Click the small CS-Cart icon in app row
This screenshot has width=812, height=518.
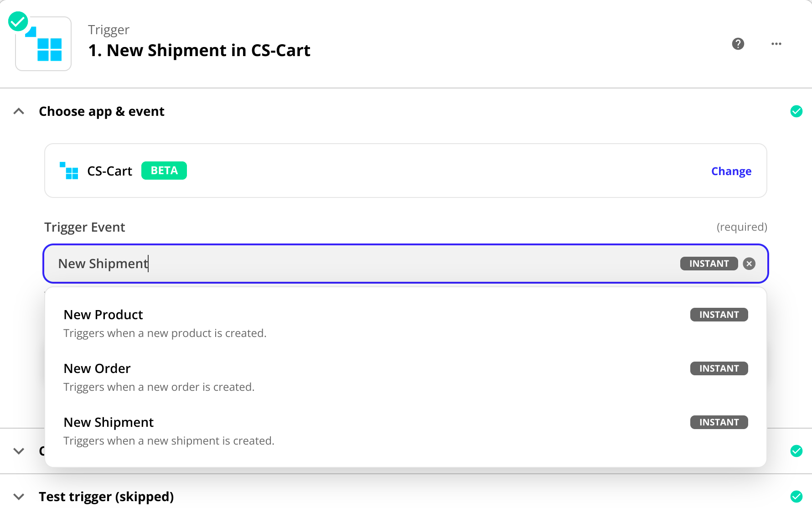click(69, 171)
